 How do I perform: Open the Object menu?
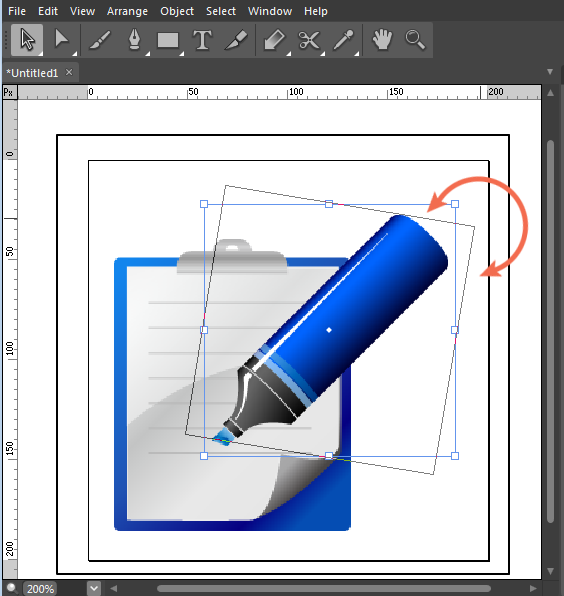pos(177,11)
